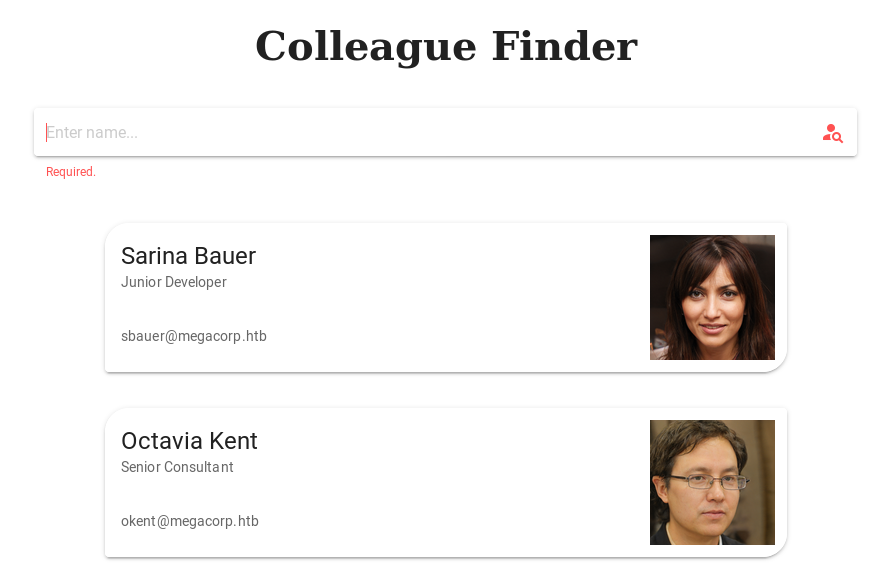This screenshot has height=570, width=896.
Task: Focus the "Enter name..." search field
Action: [420, 133]
